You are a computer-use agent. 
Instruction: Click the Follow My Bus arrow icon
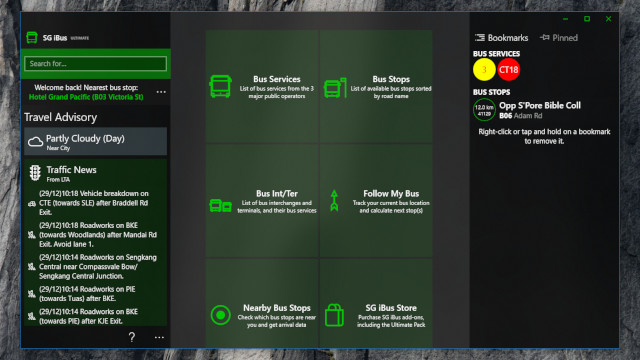334,200
